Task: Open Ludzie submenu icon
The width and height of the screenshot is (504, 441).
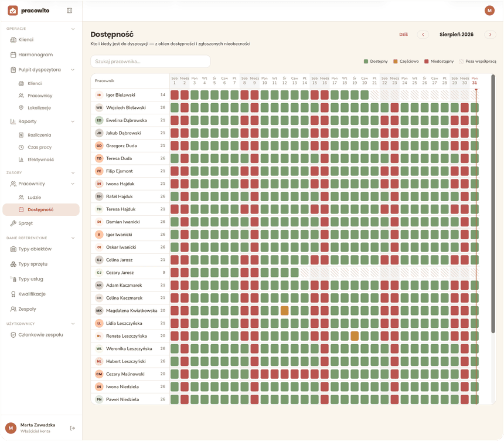Action: coord(21,198)
